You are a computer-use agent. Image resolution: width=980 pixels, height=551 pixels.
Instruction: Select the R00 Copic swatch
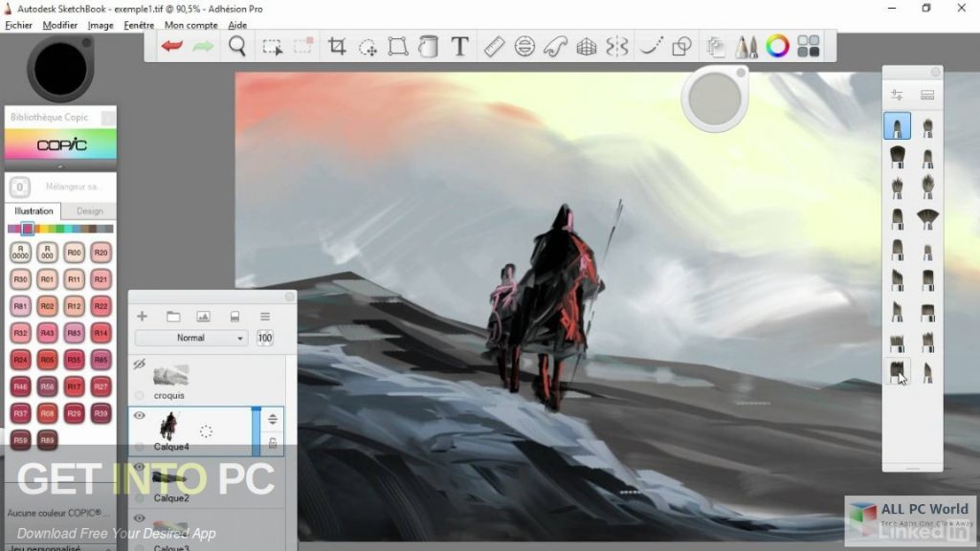[73, 252]
